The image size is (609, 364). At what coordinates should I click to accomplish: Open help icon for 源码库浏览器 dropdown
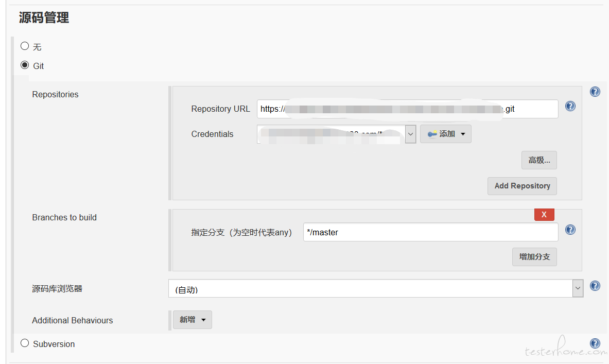pos(595,286)
